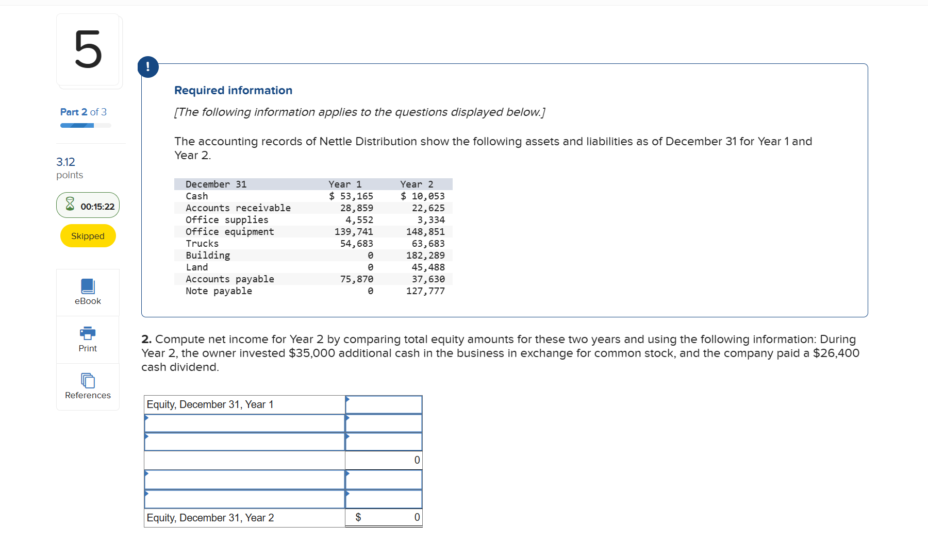Open the eBook icon
This screenshot has width=928, height=560.
(x=88, y=286)
